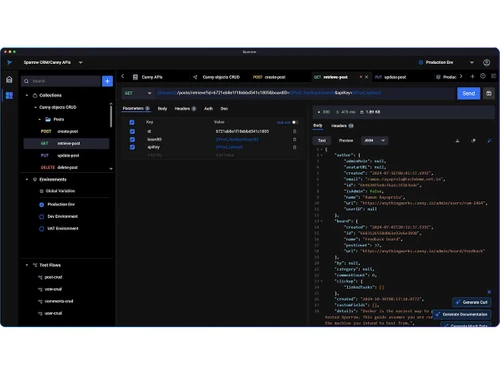Click the save request icon beside Send
Screen dimensions: 500x375
point(489,93)
